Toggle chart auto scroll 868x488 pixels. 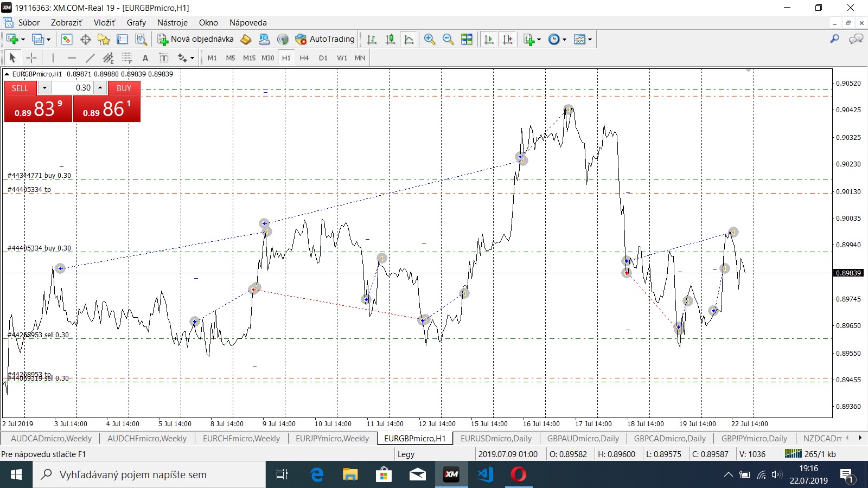tap(489, 39)
